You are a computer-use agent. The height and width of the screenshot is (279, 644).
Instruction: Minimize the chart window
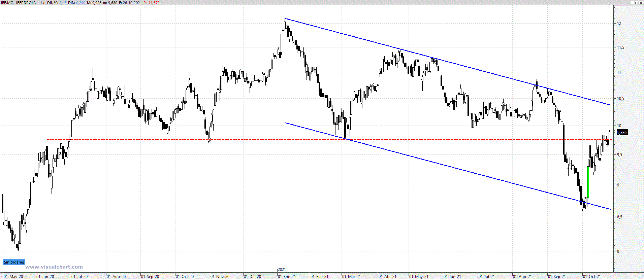coord(632,3)
